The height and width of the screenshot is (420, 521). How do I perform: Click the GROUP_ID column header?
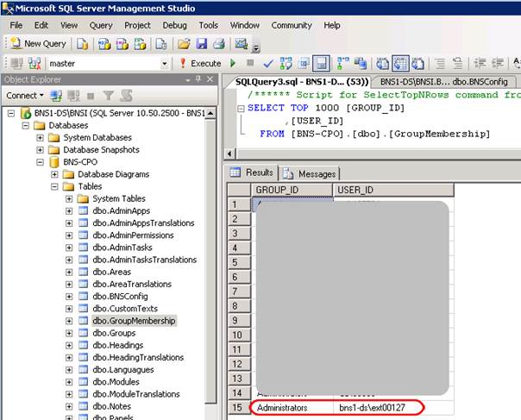292,190
